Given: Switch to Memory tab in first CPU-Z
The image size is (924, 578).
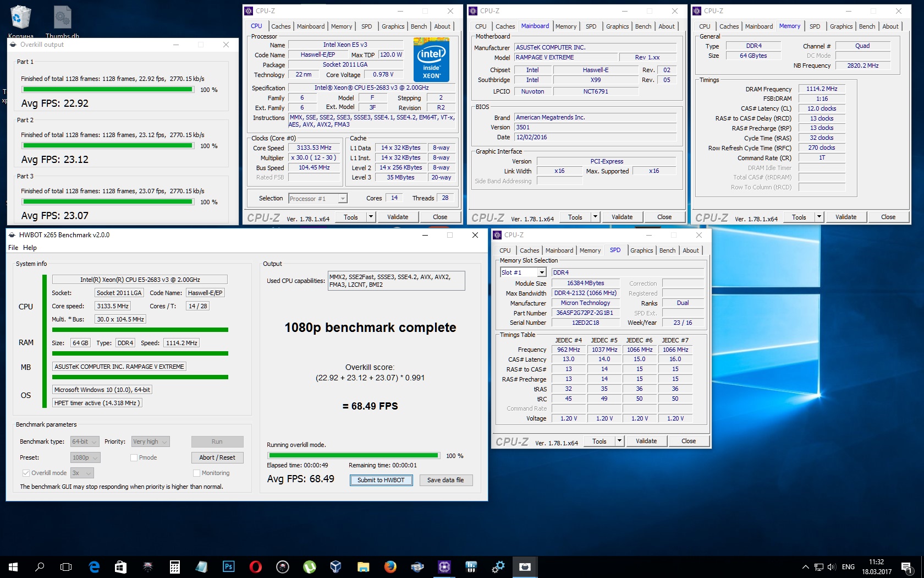Looking at the screenshot, I should tap(341, 26).
